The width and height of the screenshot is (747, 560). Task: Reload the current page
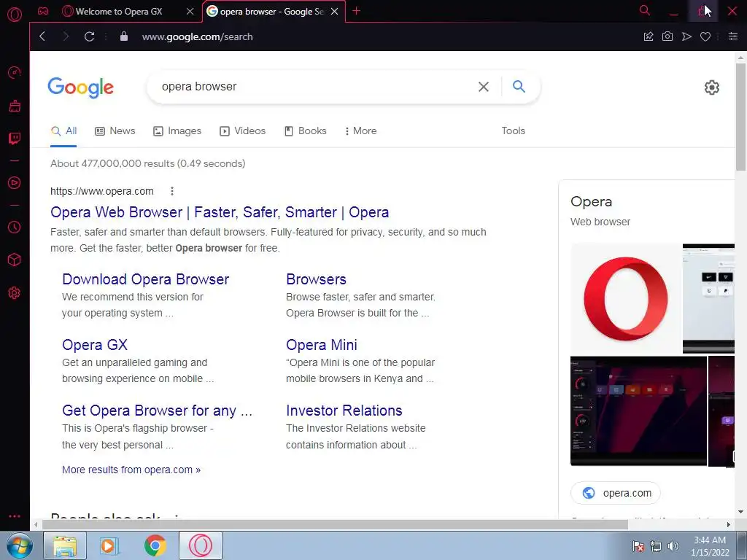coord(89,36)
